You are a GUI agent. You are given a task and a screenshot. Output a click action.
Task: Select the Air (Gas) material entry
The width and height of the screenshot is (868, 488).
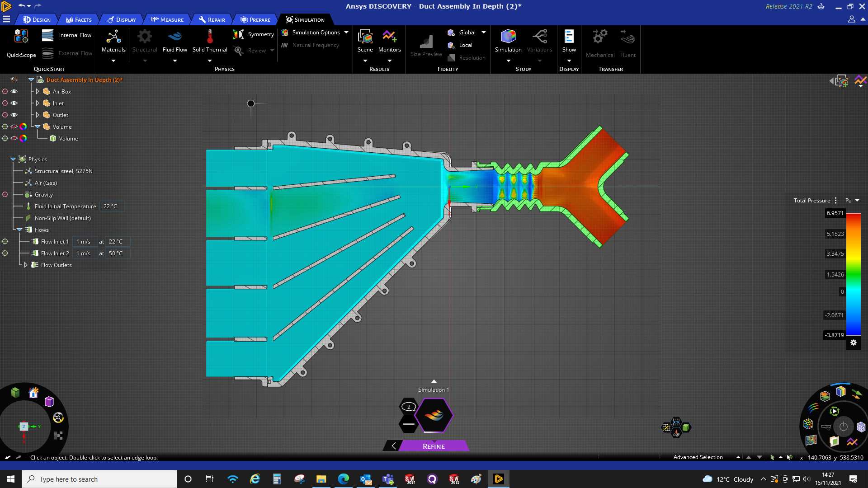point(46,183)
